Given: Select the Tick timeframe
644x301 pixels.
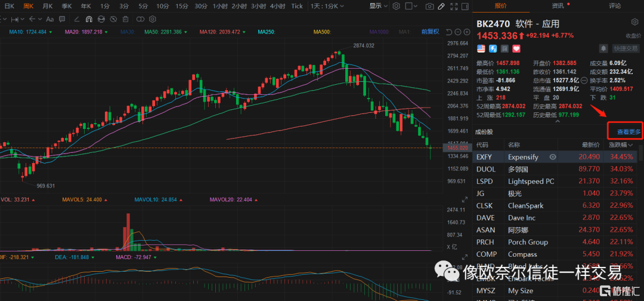Looking at the screenshot, I should (x=297, y=6).
